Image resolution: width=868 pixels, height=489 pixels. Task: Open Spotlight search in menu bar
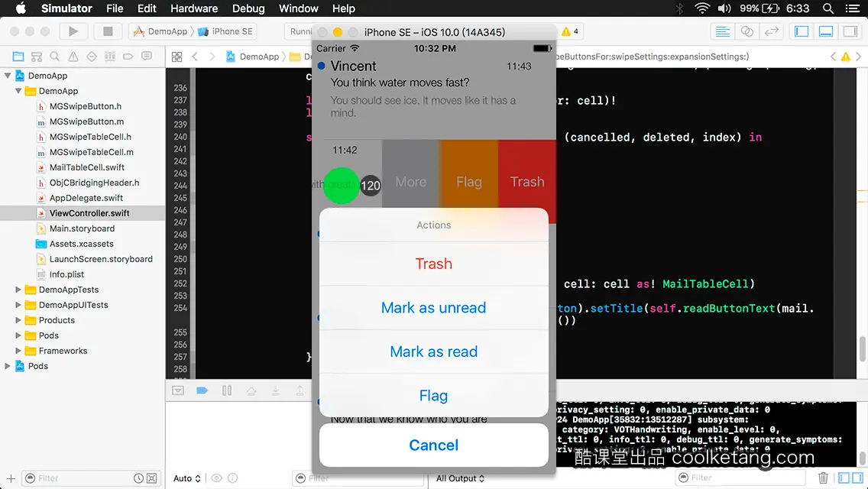click(x=828, y=8)
